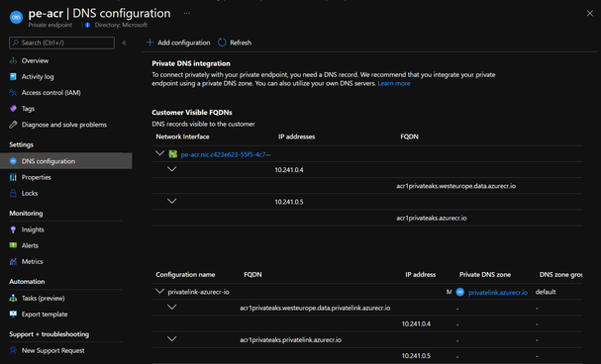This screenshot has height=364, width=601.
Task: Click the DNS configuration sidebar icon
Action: coord(13,161)
